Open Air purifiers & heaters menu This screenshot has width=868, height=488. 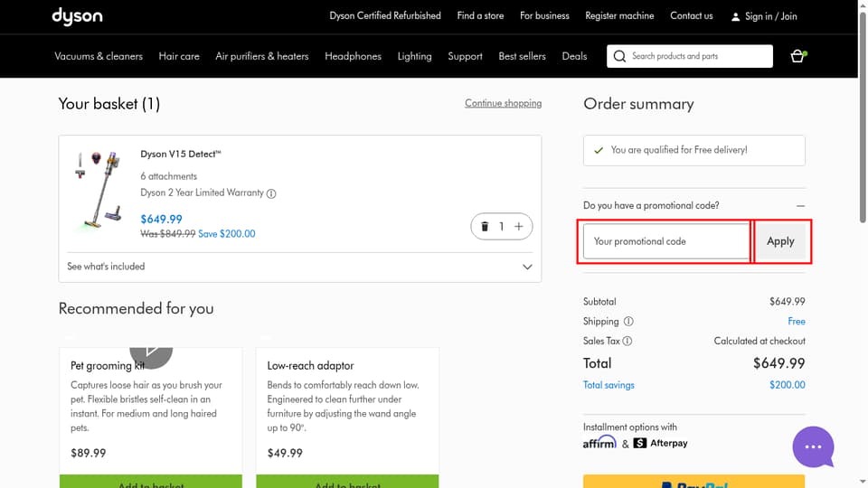(262, 56)
